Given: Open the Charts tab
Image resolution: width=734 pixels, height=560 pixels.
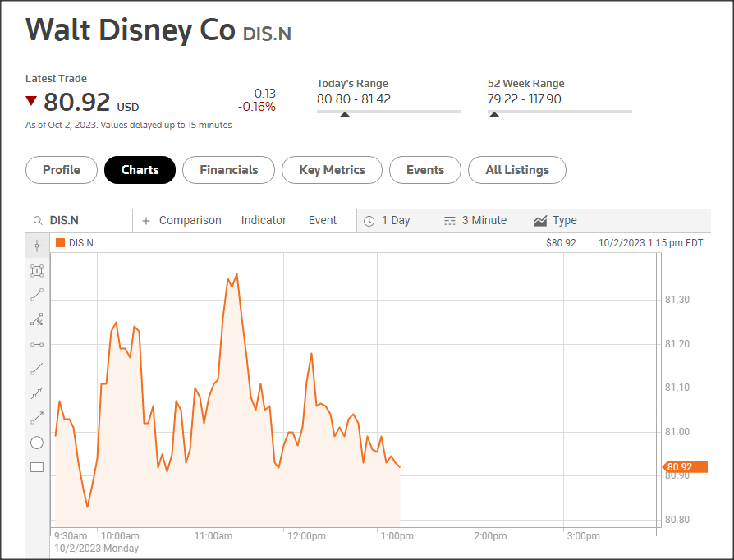Looking at the screenshot, I should point(140,170).
